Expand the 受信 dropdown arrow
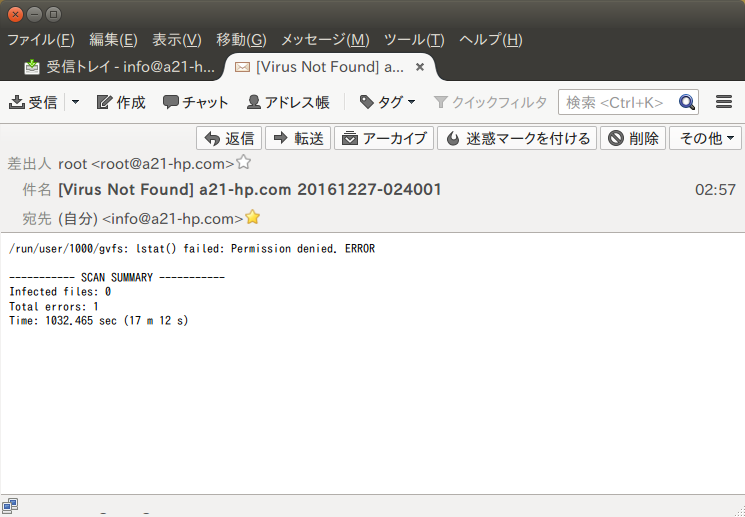Viewport: 745px width, 517px height. click(x=75, y=102)
